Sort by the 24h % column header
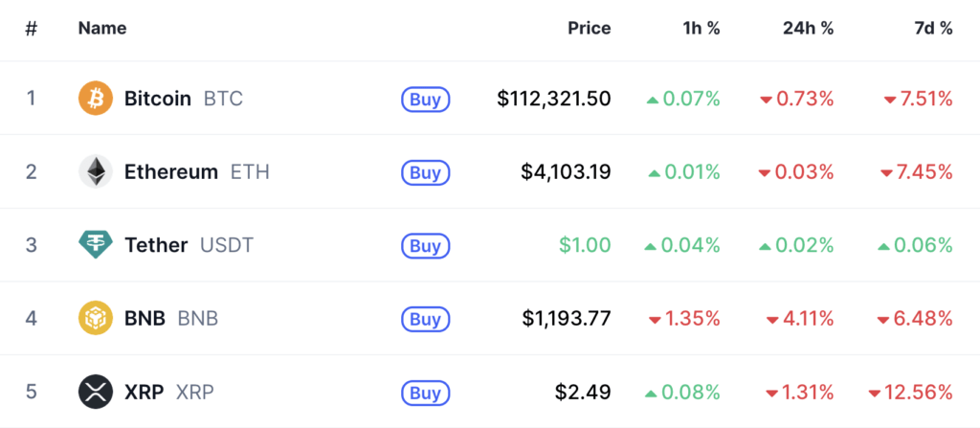The width and height of the screenshot is (980, 428). [x=808, y=28]
